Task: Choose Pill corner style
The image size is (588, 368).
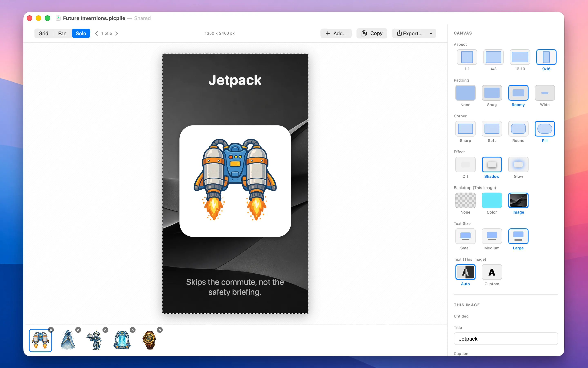Action: (x=545, y=129)
